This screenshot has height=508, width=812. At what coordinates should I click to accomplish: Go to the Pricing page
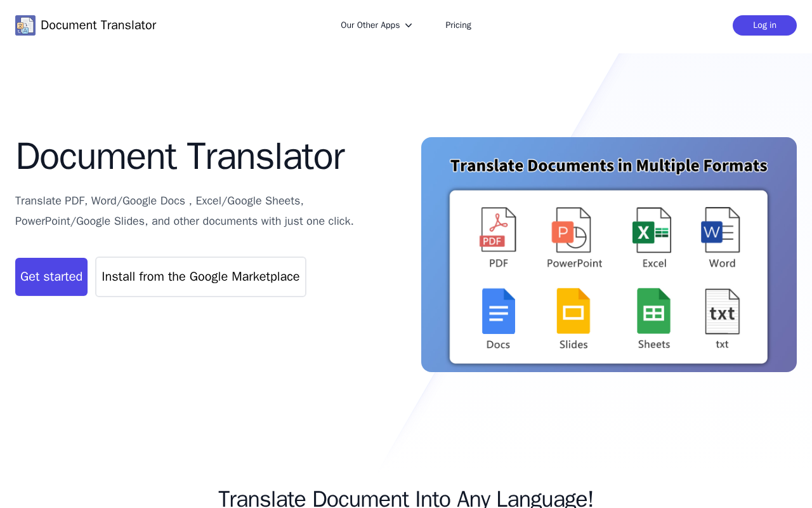click(x=458, y=25)
